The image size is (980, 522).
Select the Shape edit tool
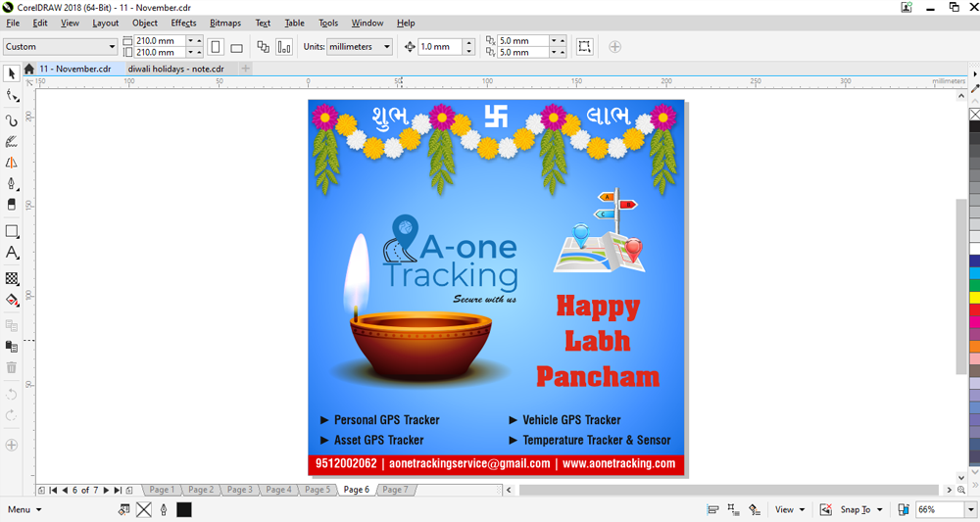tap(11, 96)
